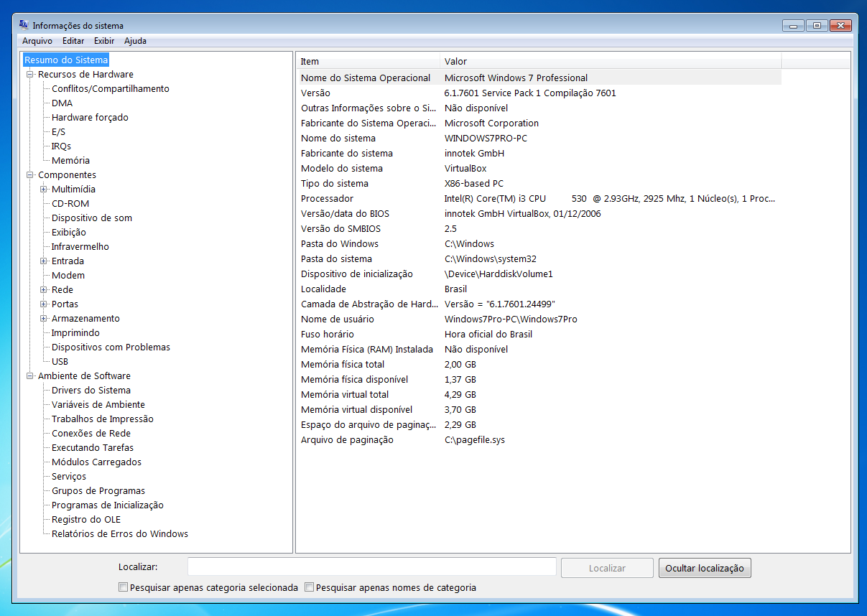Select Dispositivos com Problemas tree item
Screen dimensions: 867x616
[x=111, y=347]
